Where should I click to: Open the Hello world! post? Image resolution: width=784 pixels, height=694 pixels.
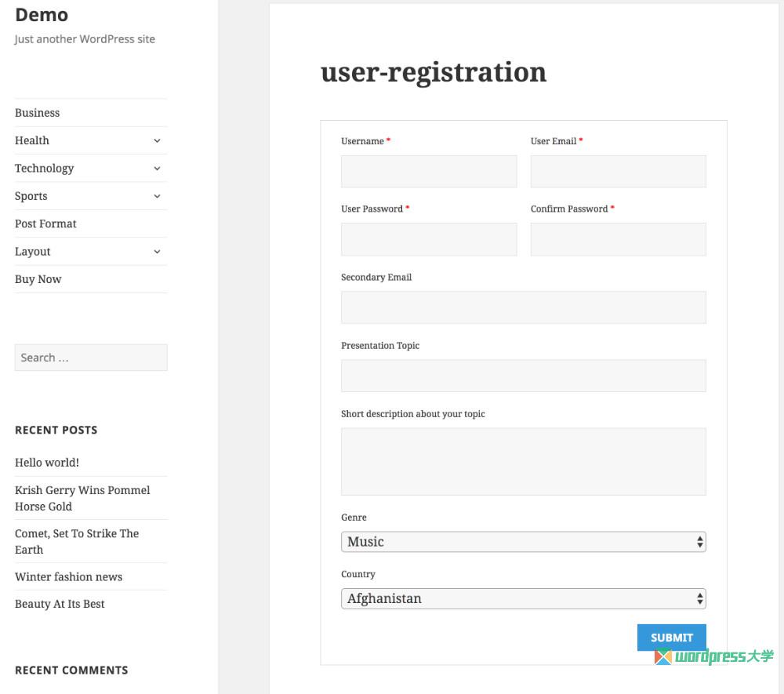(x=47, y=463)
